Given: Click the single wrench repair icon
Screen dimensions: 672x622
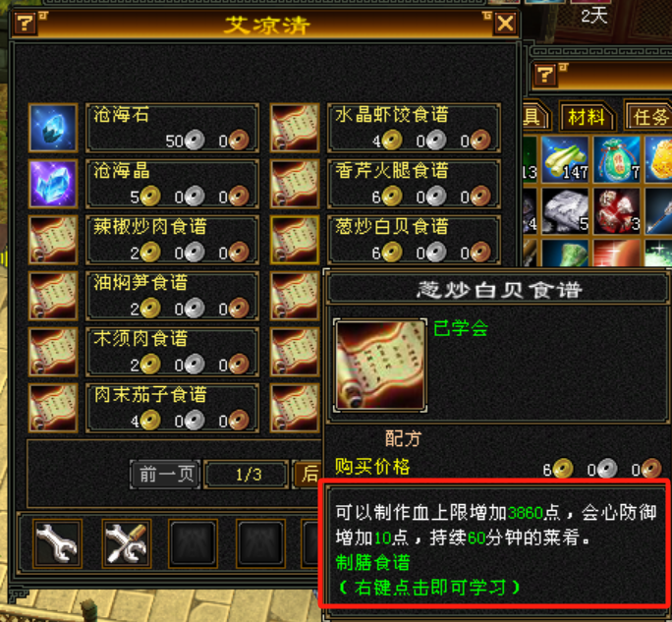Looking at the screenshot, I should (57, 543).
